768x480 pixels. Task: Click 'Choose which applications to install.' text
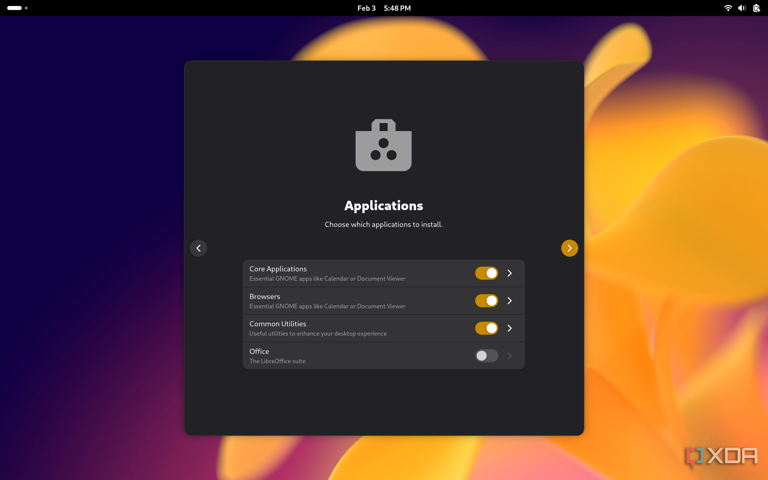tap(384, 224)
